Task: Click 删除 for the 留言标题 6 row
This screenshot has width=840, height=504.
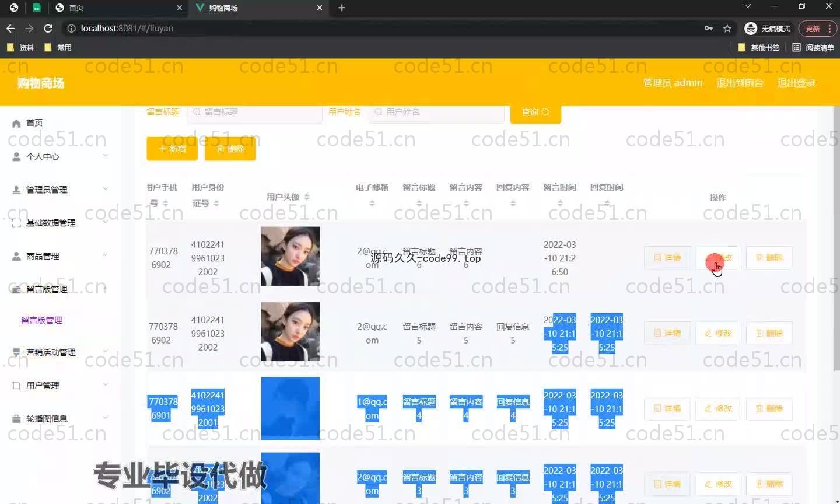Action: click(x=769, y=258)
